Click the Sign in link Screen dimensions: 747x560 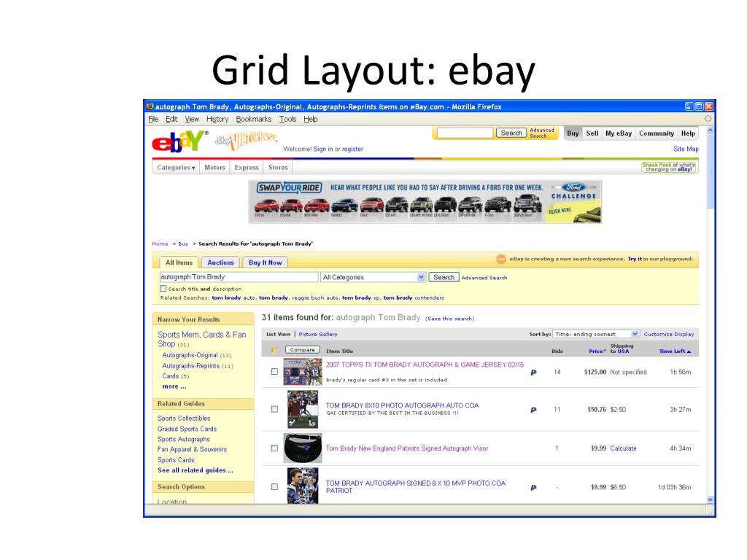(x=323, y=149)
